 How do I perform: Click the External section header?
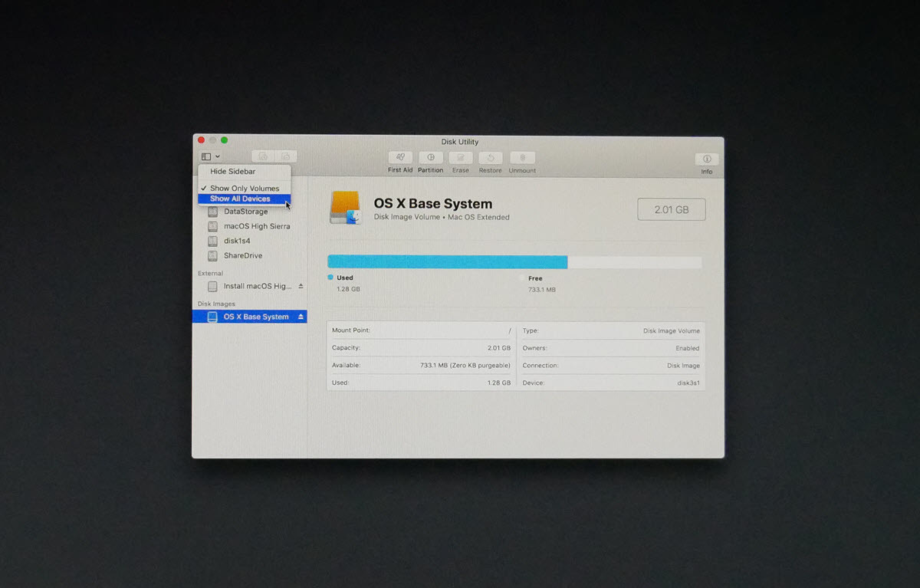(210, 273)
